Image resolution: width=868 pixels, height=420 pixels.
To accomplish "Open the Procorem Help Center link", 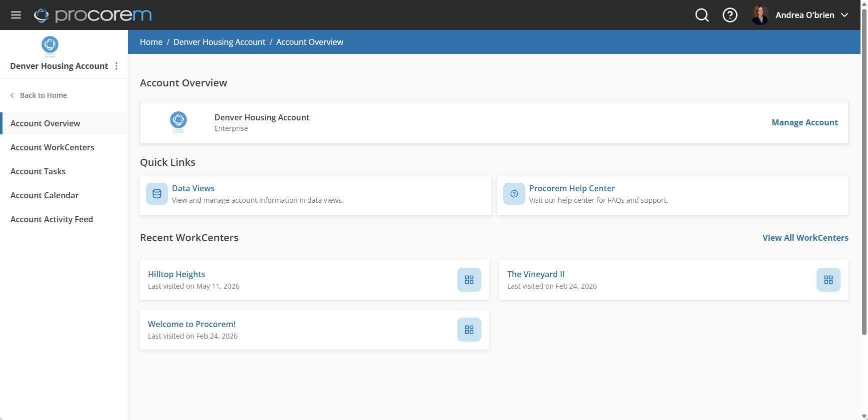I will click(572, 188).
